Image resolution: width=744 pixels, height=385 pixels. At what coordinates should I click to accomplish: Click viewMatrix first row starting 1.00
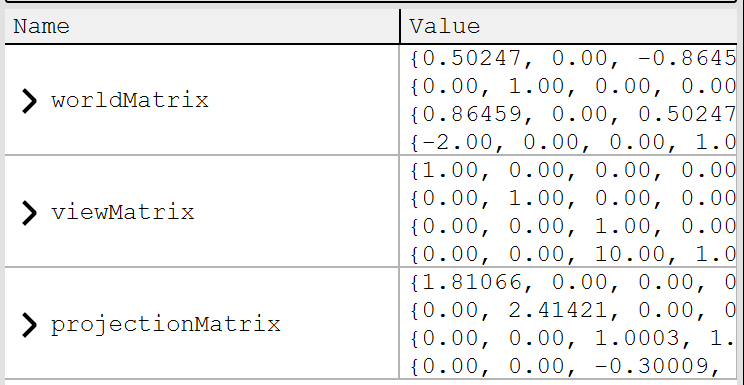pos(573,171)
